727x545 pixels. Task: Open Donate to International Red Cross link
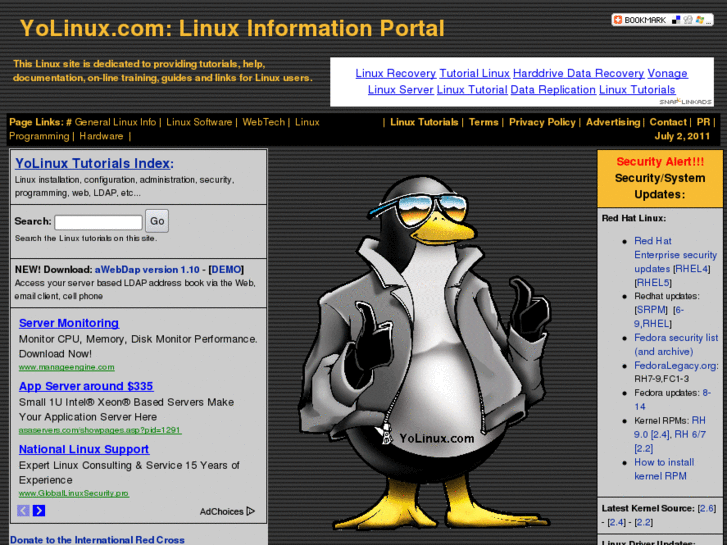(97, 540)
